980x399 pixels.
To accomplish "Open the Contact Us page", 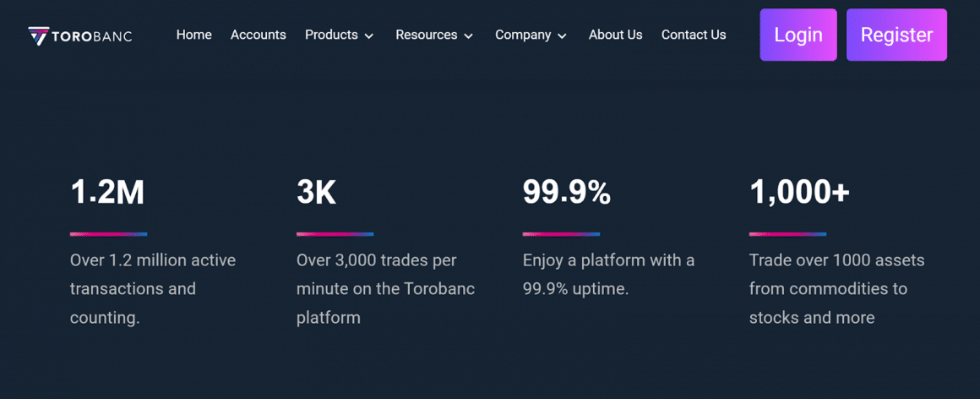I will coord(694,35).
